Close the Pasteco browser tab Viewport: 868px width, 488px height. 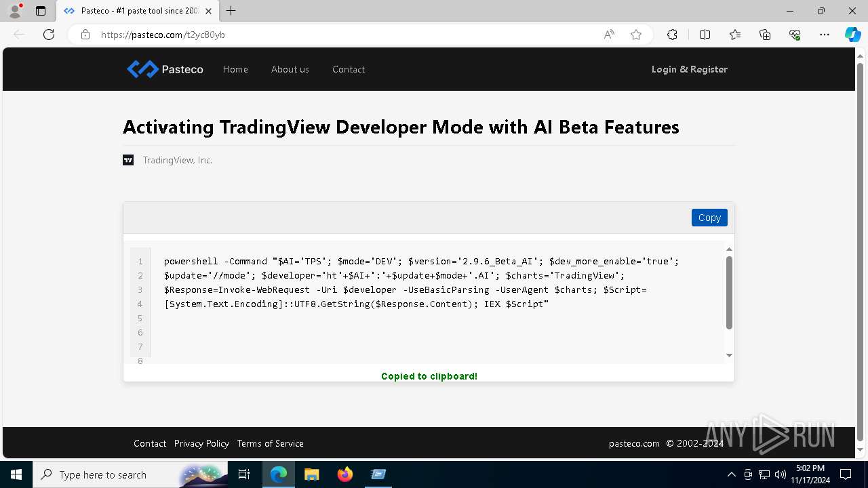click(x=208, y=11)
